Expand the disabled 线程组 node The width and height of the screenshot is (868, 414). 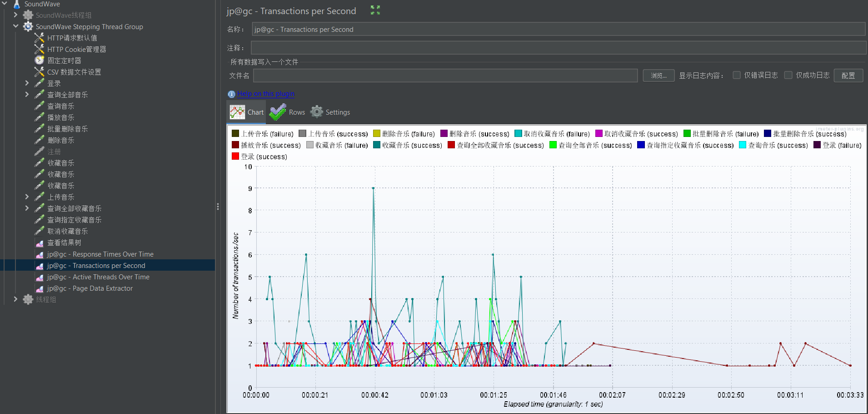(15, 299)
